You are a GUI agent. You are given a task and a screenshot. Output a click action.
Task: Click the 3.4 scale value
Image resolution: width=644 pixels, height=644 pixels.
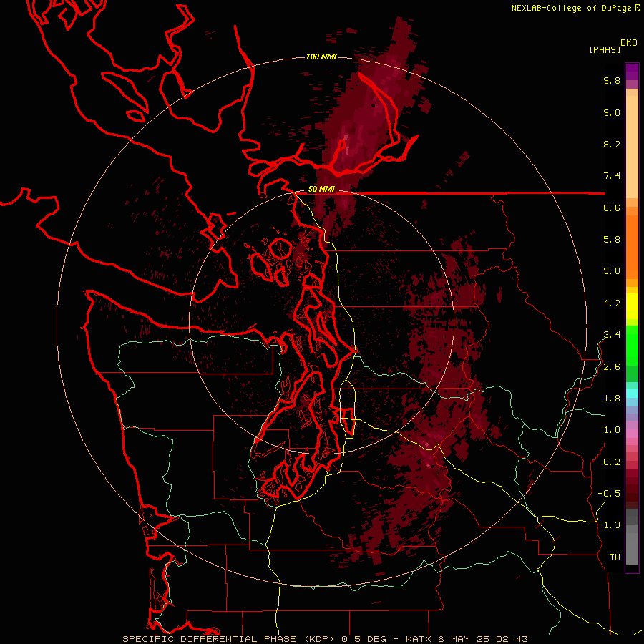click(x=612, y=335)
